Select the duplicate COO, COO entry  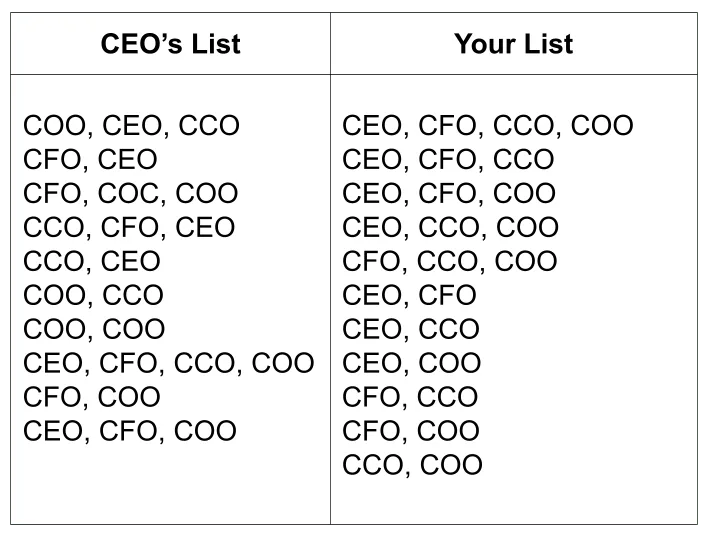(x=94, y=329)
